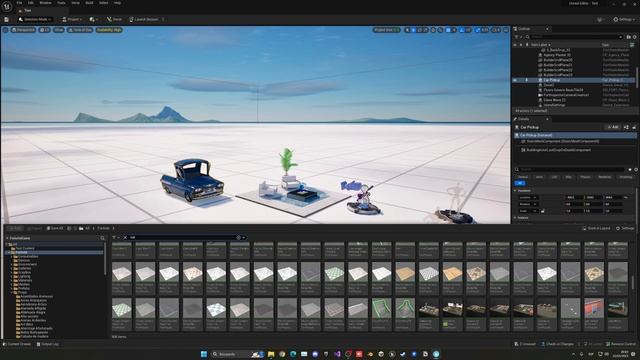Open the Windows Start menu
The width and height of the screenshot is (640, 360).
point(204,354)
